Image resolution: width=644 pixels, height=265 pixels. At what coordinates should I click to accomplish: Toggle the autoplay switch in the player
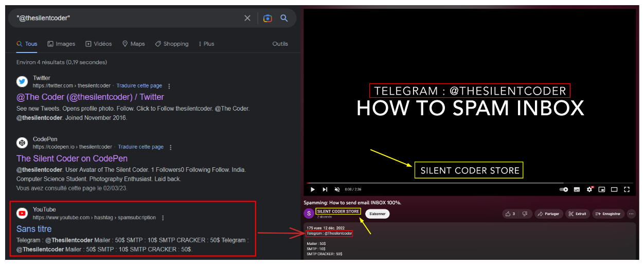(564, 189)
